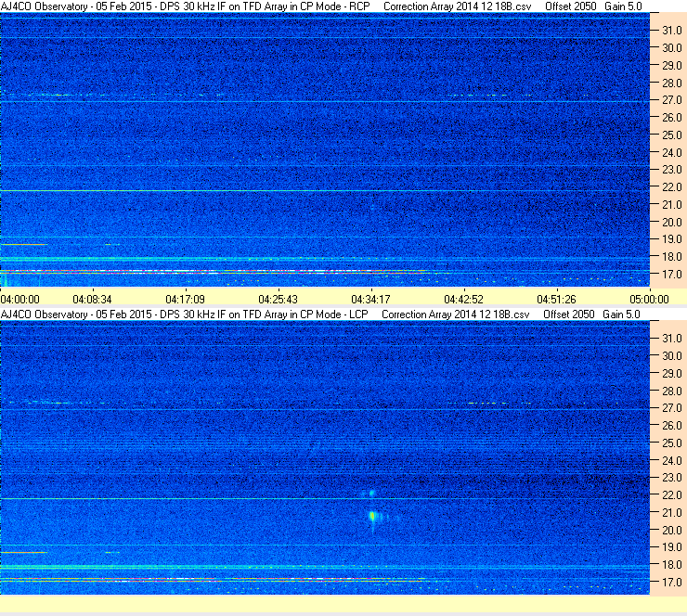Image resolution: width=687 pixels, height=616 pixels.
Task: Click 'Offset 2050' in the LCP header
Action: (569, 314)
